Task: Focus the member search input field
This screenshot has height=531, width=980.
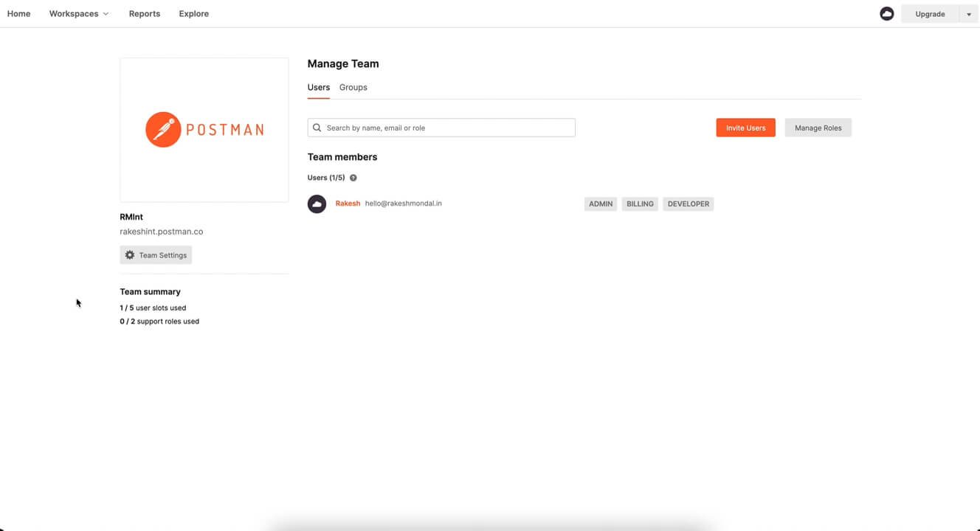Action: click(441, 127)
